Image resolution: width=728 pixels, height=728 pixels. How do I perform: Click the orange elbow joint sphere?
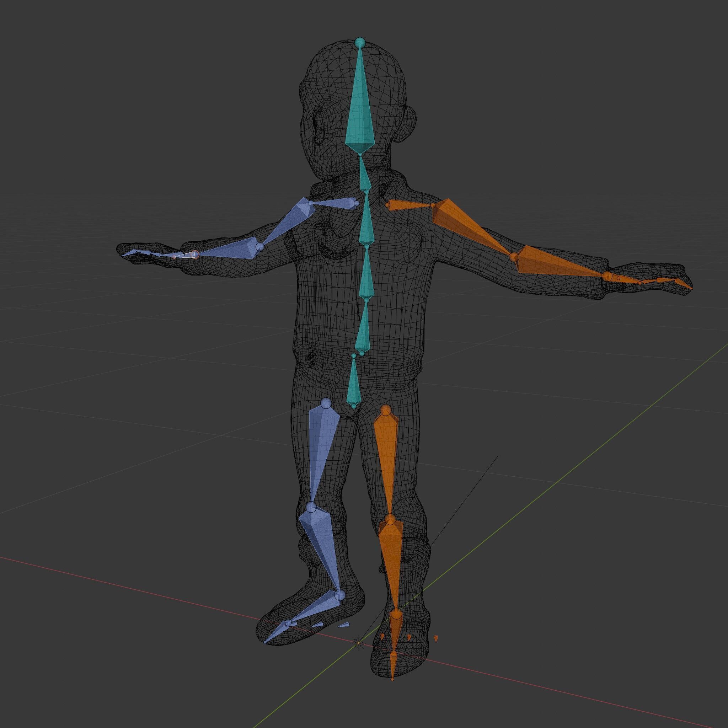(x=514, y=257)
